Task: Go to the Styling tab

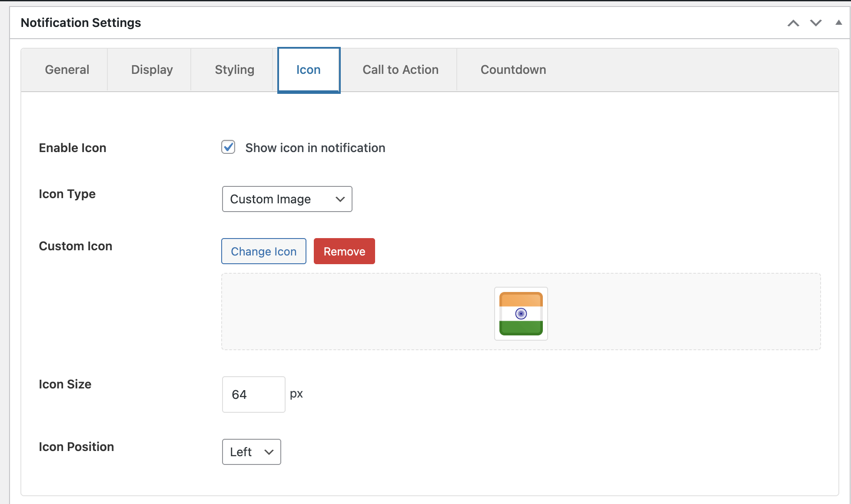Action: click(234, 70)
